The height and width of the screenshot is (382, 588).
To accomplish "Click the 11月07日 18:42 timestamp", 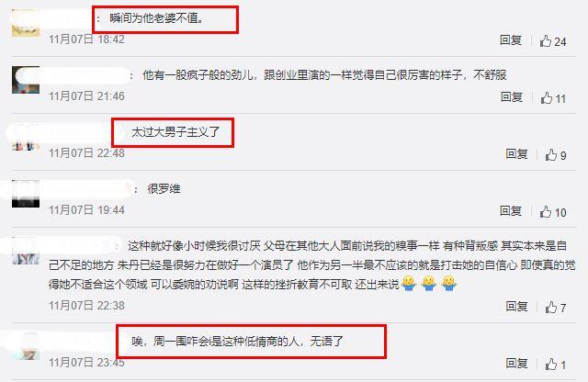I will (86, 39).
